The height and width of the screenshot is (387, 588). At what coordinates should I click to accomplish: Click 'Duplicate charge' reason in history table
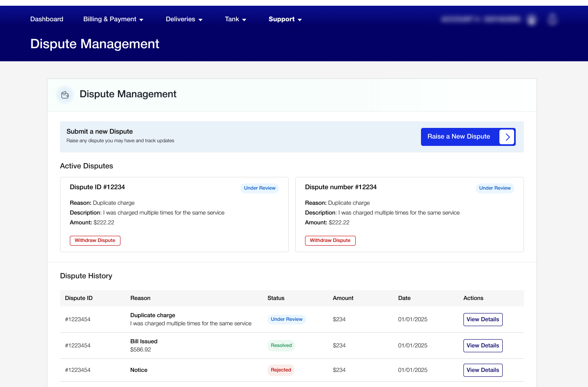[x=153, y=315]
